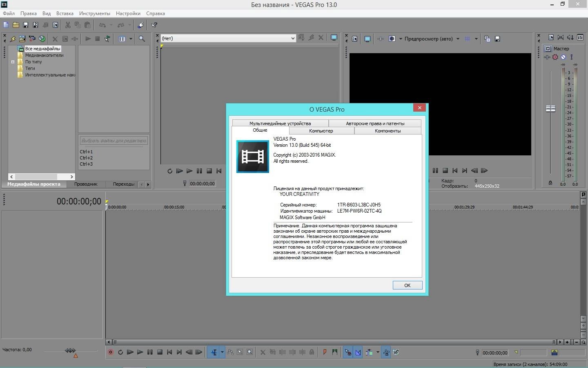
Task: Toggle ignore event grouping
Action: point(396,352)
